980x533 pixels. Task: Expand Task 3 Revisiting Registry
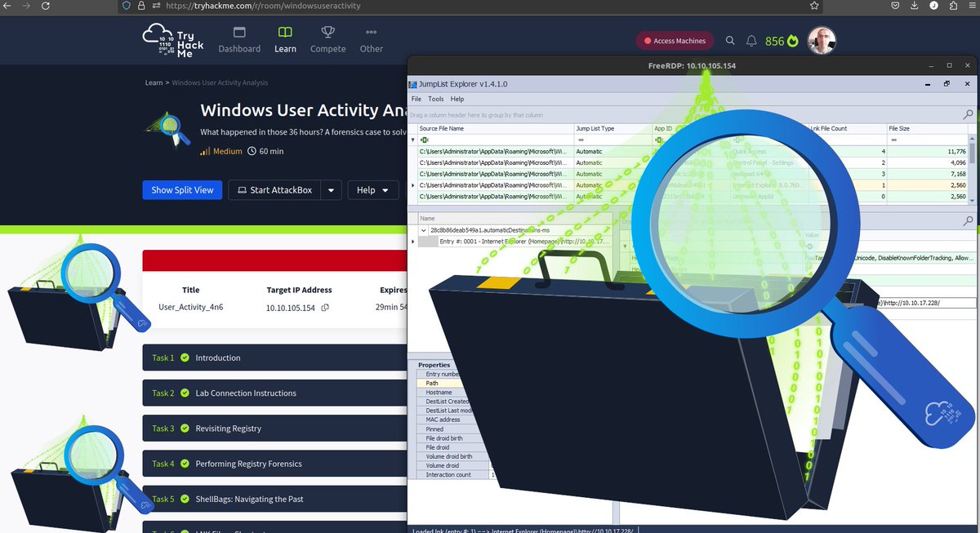pyautogui.click(x=274, y=428)
